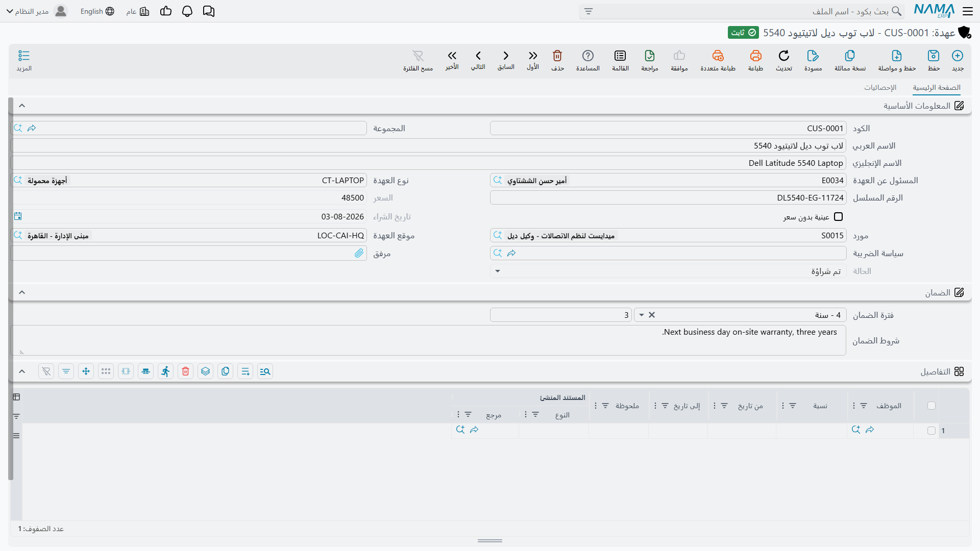
Task: Click the سياسة الضريبة field
Action: (x=668, y=253)
